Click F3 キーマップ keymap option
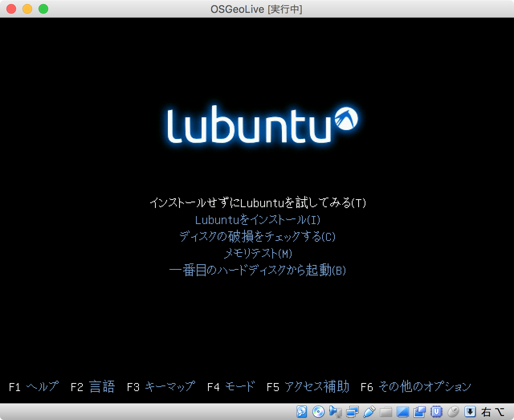Screen dimensions: 514x420 pyautogui.click(x=161, y=387)
